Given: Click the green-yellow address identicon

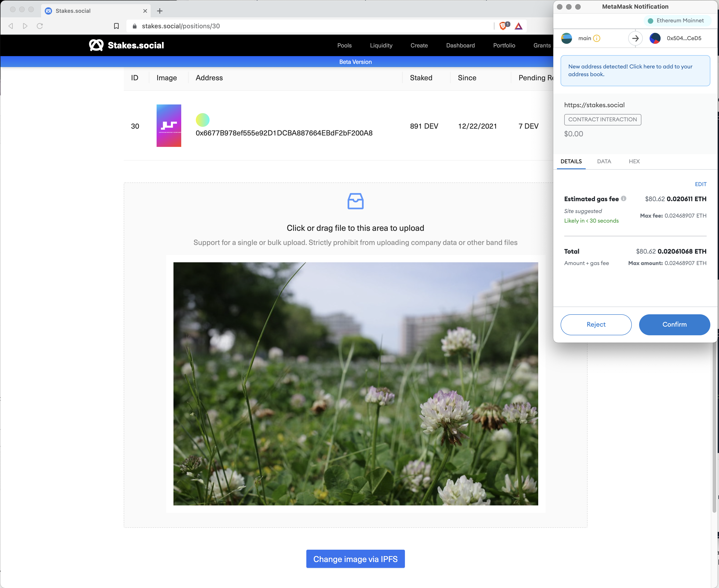Looking at the screenshot, I should click(203, 120).
